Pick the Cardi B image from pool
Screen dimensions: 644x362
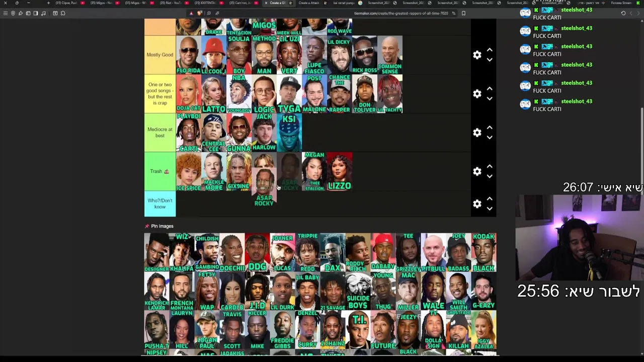pyautogui.click(x=232, y=292)
